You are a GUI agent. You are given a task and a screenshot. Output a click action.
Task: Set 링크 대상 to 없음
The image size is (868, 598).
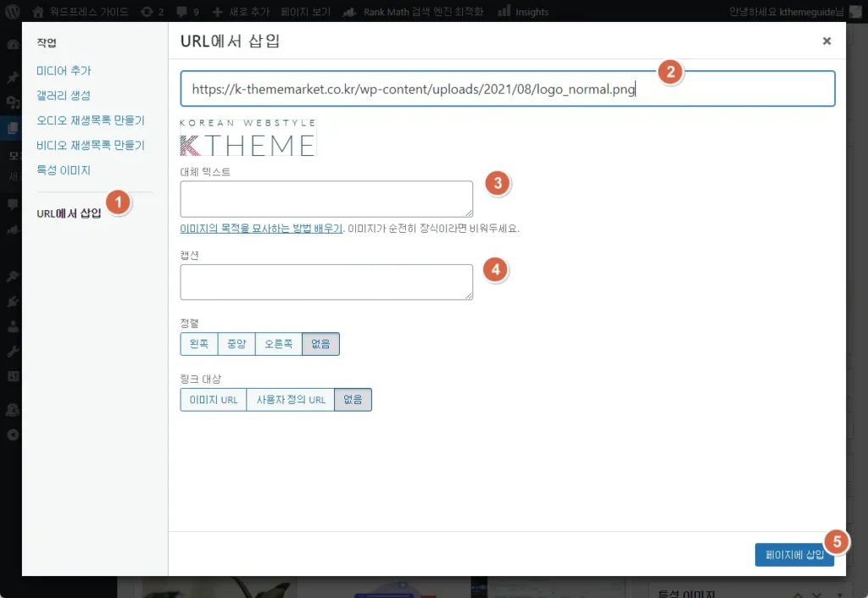tap(353, 400)
